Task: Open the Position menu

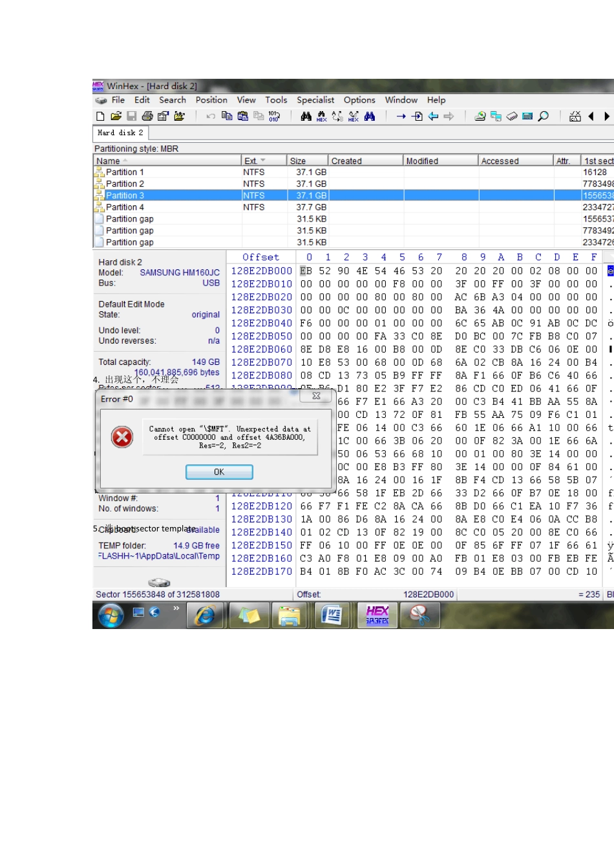Action: click(211, 100)
